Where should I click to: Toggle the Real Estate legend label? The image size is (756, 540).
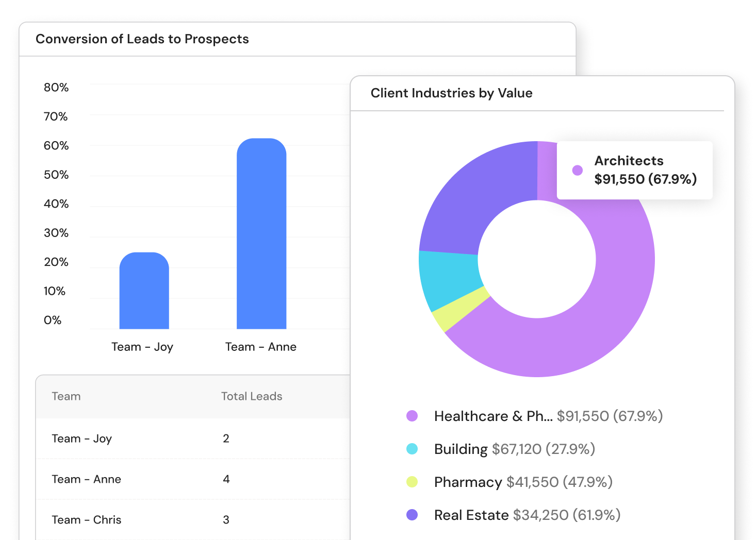pos(471,515)
